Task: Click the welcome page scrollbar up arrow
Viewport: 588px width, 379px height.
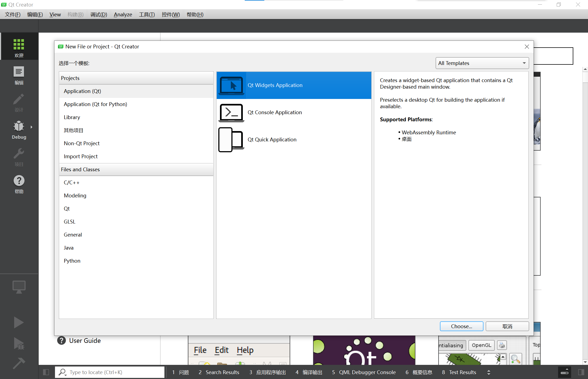Action: (585, 69)
